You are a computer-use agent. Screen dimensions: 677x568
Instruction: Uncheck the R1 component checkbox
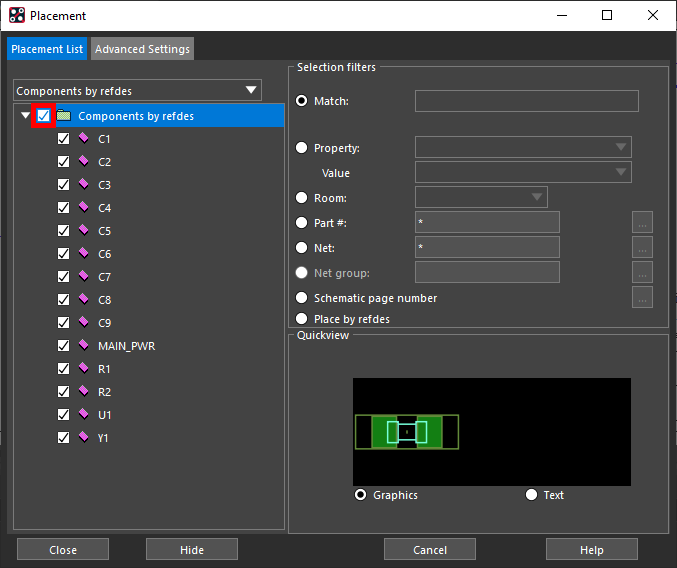(63, 368)
